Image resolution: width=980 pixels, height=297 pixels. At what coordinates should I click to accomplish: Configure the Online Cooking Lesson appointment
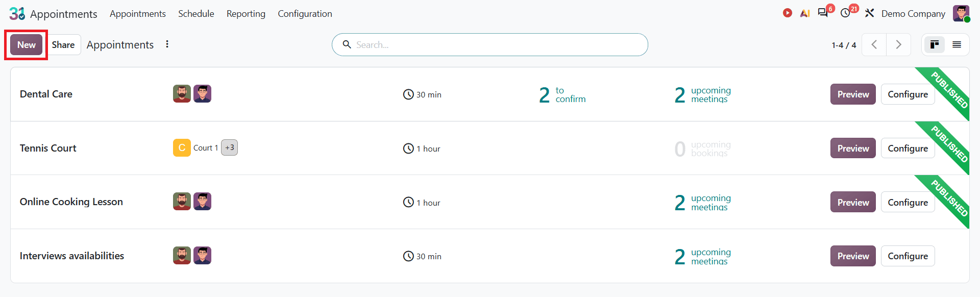908,203
